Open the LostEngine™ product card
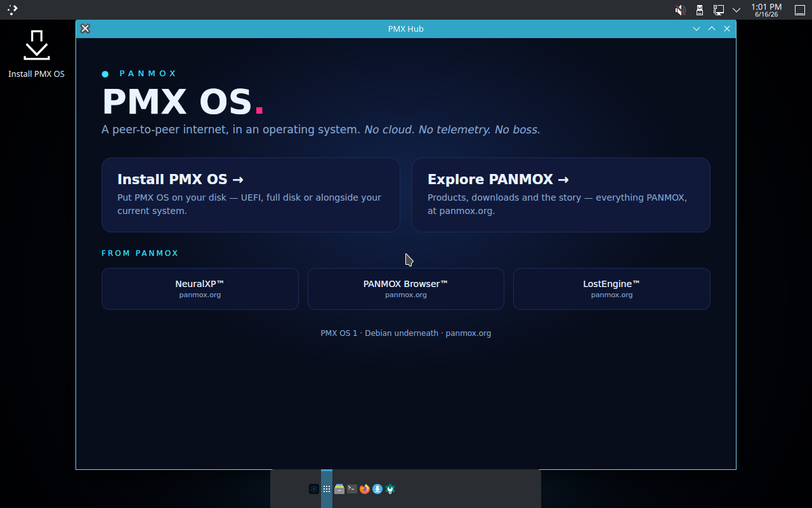 (612, 289)
